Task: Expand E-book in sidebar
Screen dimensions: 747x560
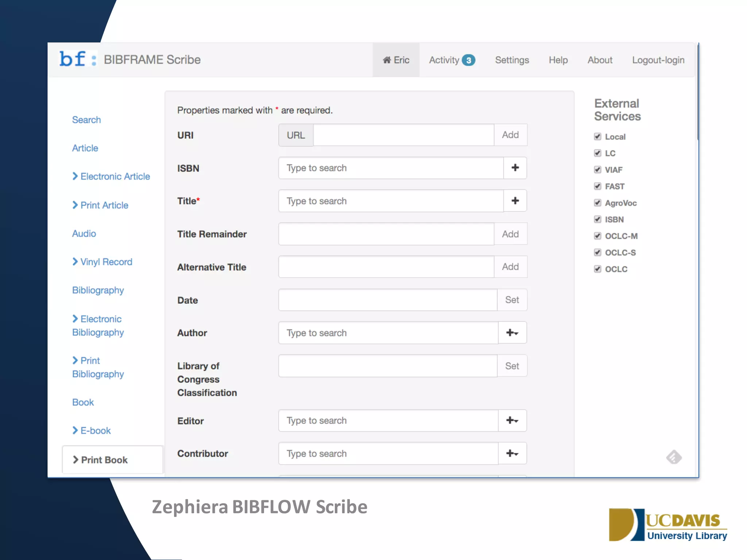Action: point(91,431)
